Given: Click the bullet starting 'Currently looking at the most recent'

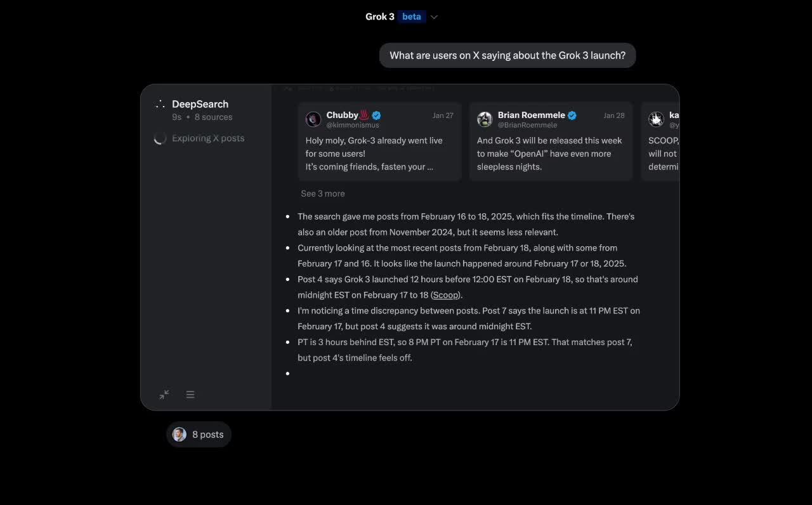Looking at the screenshot, I should point(462,256).
